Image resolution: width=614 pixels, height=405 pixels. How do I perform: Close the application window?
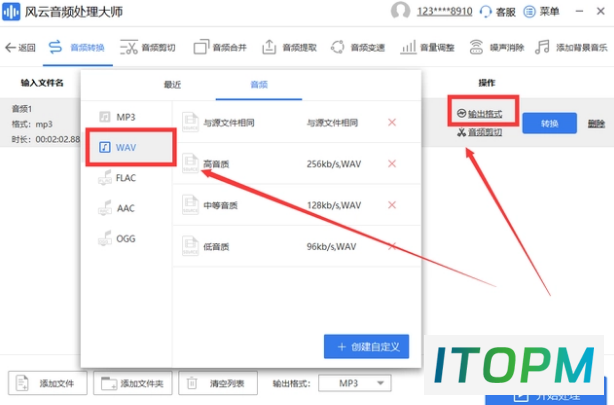point(601,11)
